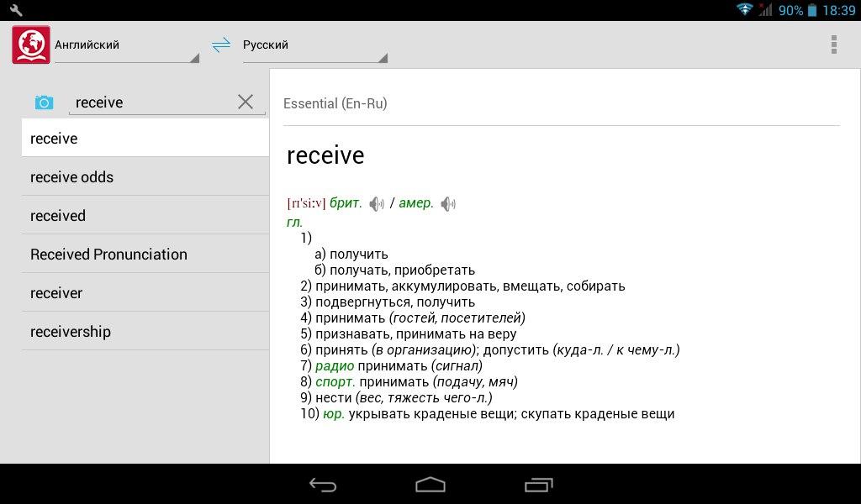Play American pronunciation audio
Screen dimensions: 861x504
pyautogui.click(x=448, y=203)
